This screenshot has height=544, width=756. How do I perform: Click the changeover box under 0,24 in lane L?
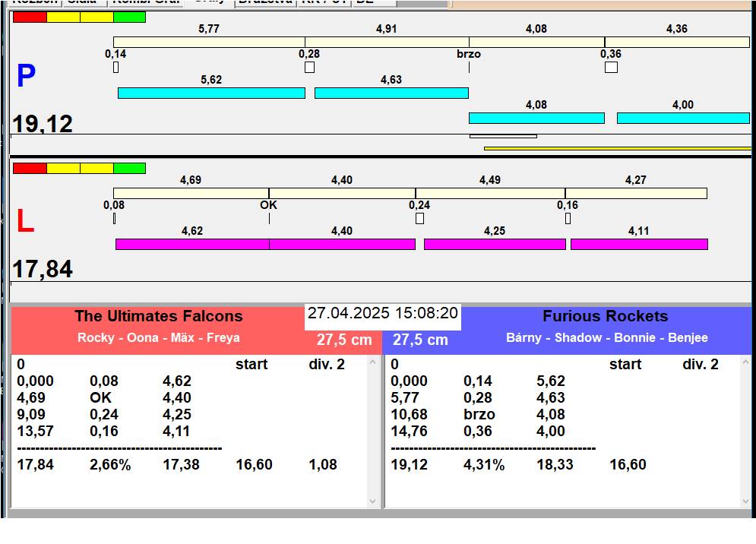coord(420,219)
